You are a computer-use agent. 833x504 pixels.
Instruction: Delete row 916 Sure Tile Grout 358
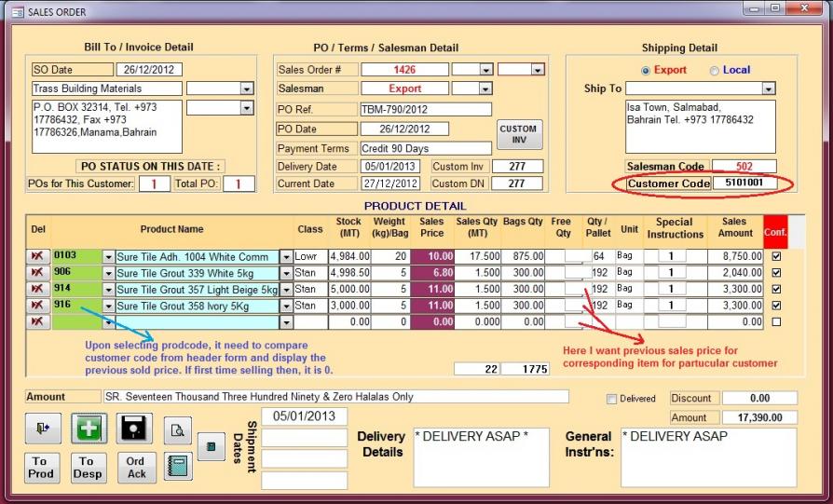[x=37, y=306]
